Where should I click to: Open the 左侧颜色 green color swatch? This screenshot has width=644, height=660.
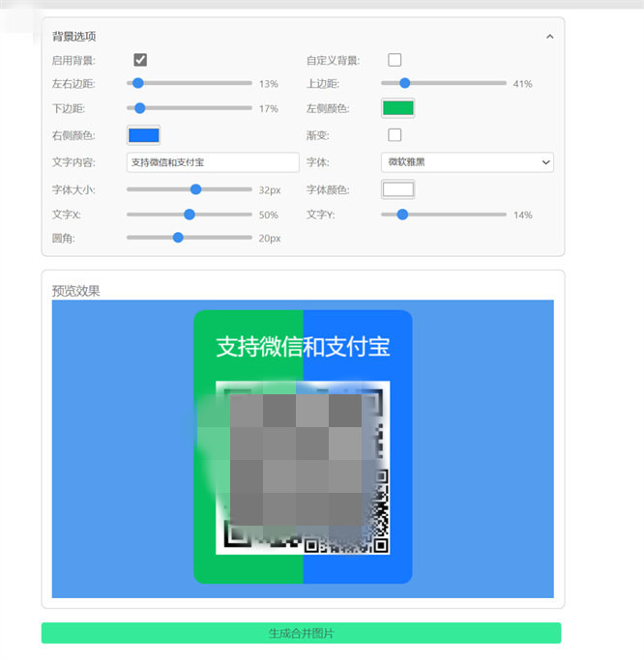pyautogui.click(x=398, y=108)
